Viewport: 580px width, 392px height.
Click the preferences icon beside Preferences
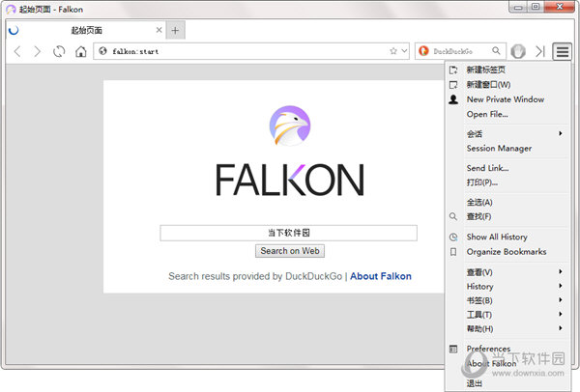tap(453, 349)
